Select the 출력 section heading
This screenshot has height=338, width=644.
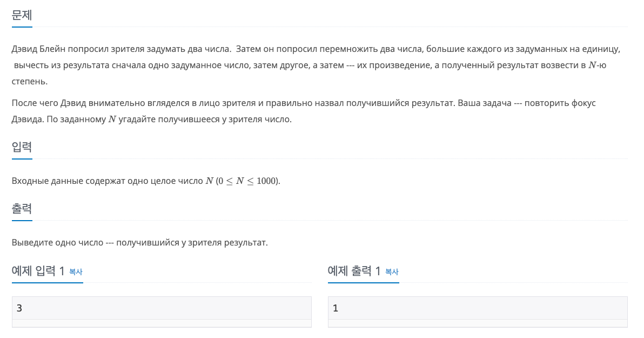tap(22, 208)
